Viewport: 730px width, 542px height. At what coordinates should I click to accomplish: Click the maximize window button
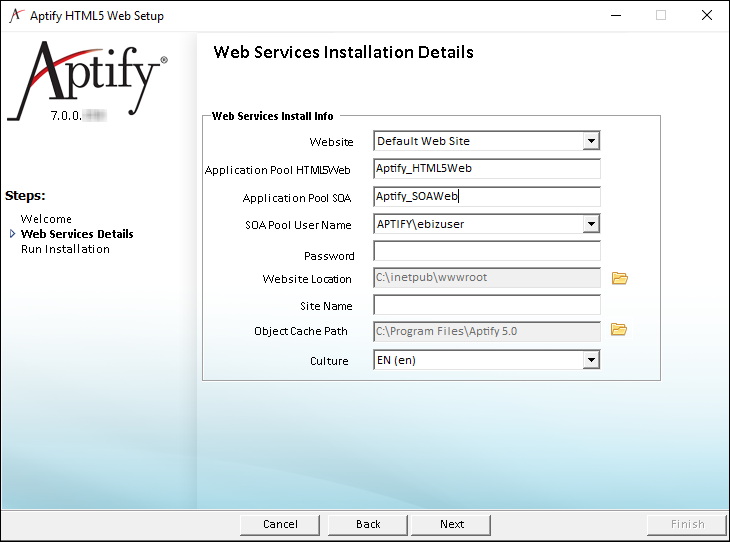tap(661, 15)
